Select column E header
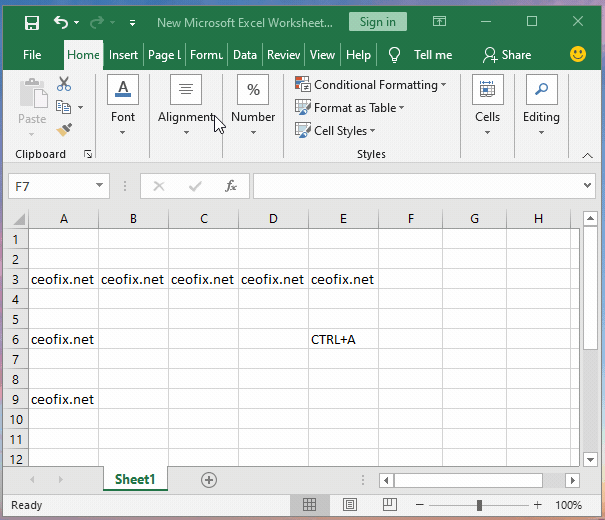This screenshot has width=605, height=520. 343,219
